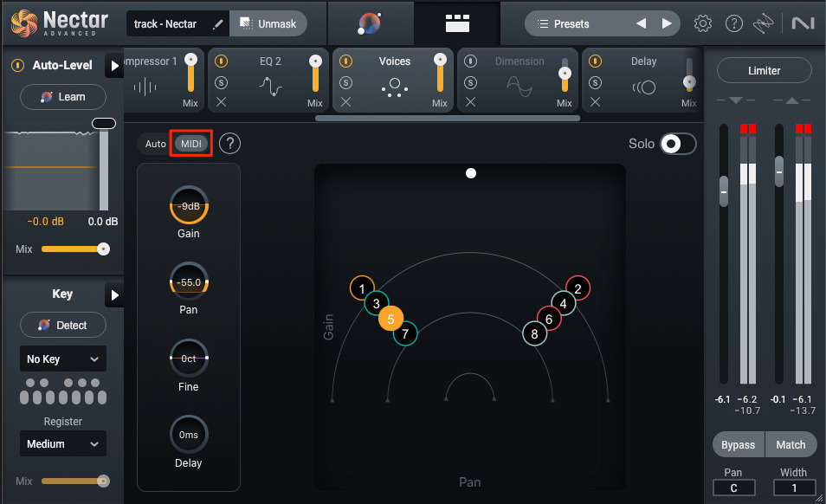Click the Voices module Mix slider
This screenshot has width=826, height=504.
click(440, 73)
